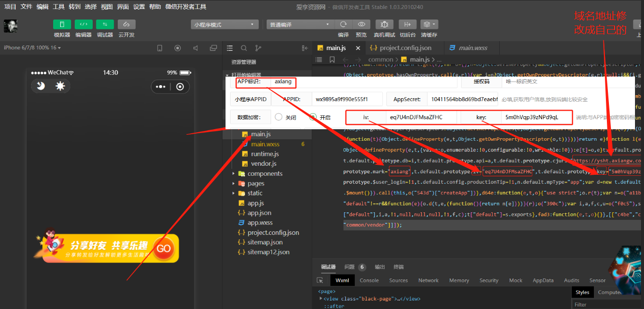The image size is (644, 309).
Task: Click the user avatar in toolbar
Action: [x=11, y=26]
